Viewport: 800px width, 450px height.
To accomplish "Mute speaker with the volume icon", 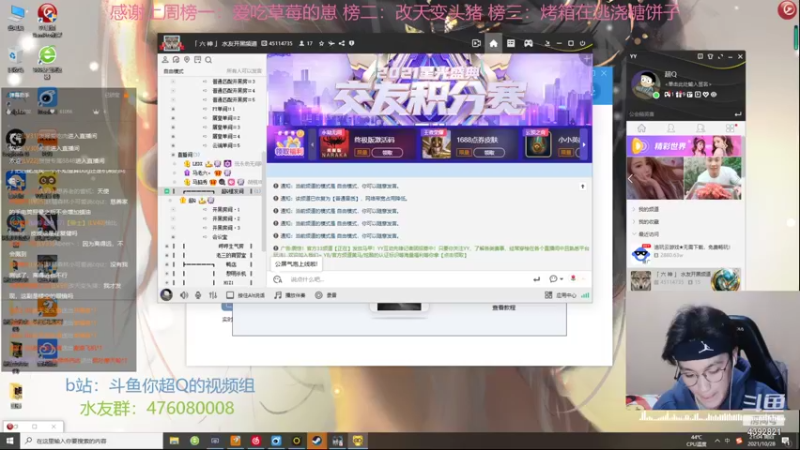I will tap(184, 295).
